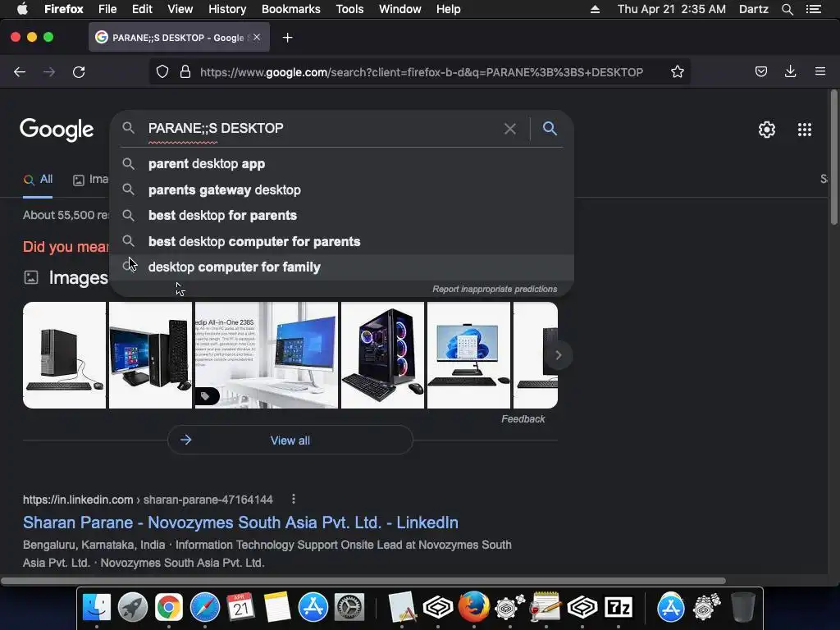This screenshot has height=630, width=840.
Task: Open Spotlight search in the menu bar
Action: (x=787, y=9)
